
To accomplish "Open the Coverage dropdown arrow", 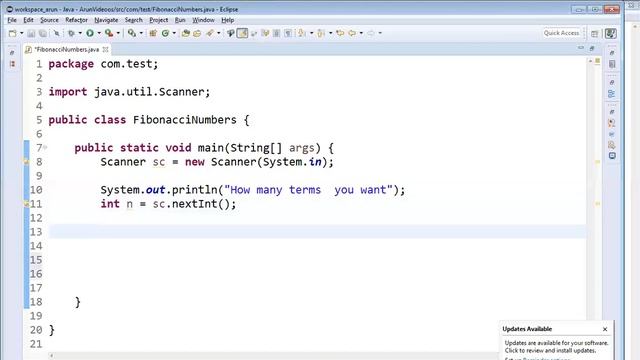I will click(x=141, y=33).
